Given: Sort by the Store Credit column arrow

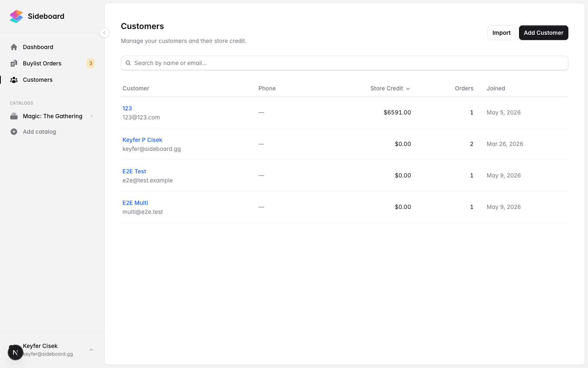Looking at the screenshot, I should 408,89.
